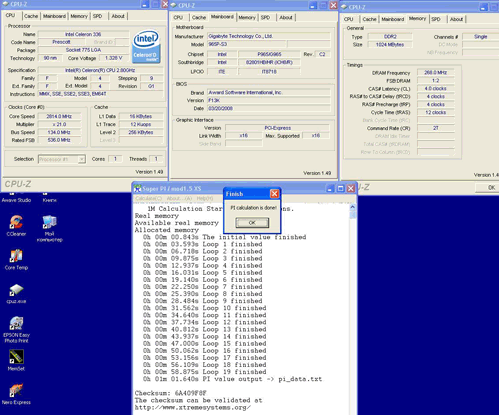This screenshot has width=499, height=415.
Task: Click the Super PI scrollbar up arrow
Action: point(353,207)
